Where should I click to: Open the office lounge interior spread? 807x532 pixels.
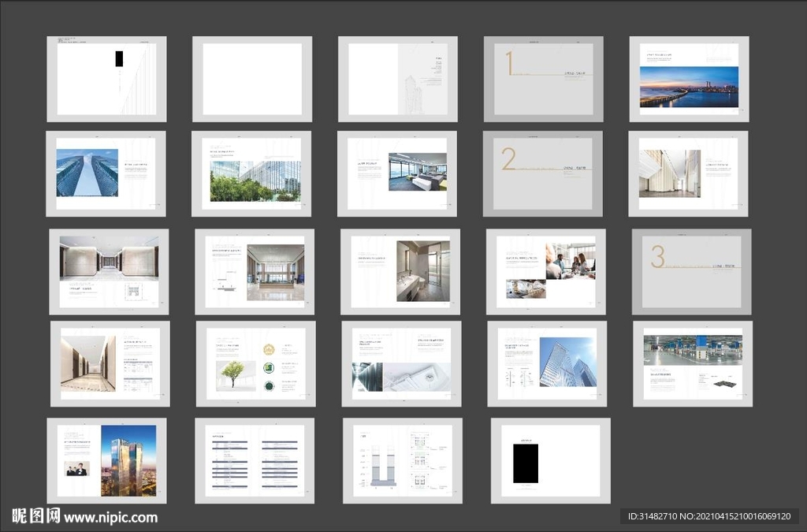[397, 173]
